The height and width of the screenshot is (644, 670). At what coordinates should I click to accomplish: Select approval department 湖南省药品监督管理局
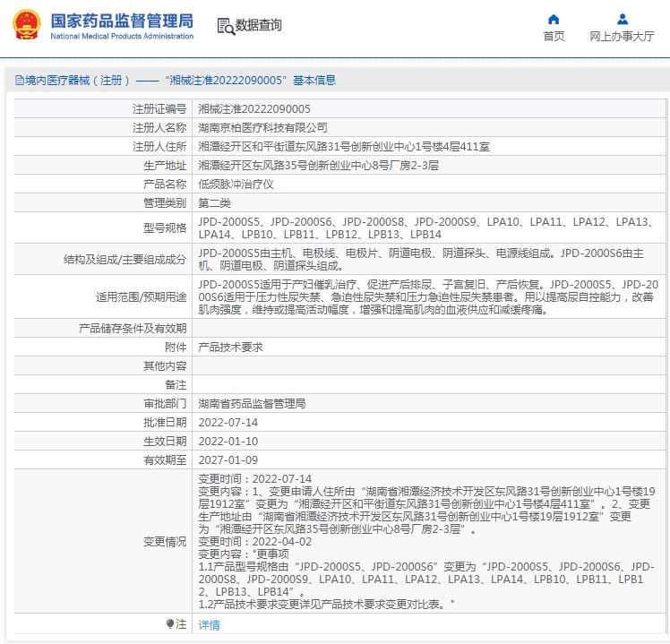[252, 403]
